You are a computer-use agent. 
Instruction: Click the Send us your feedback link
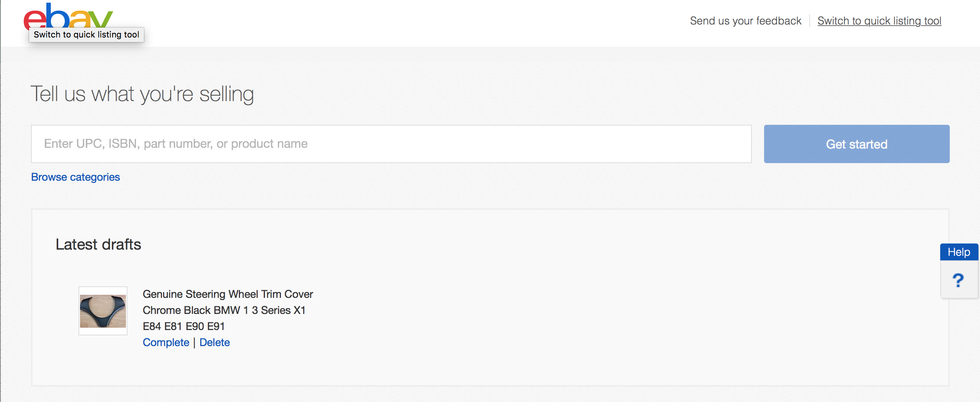pyautogui.click(x=745, y=21)
